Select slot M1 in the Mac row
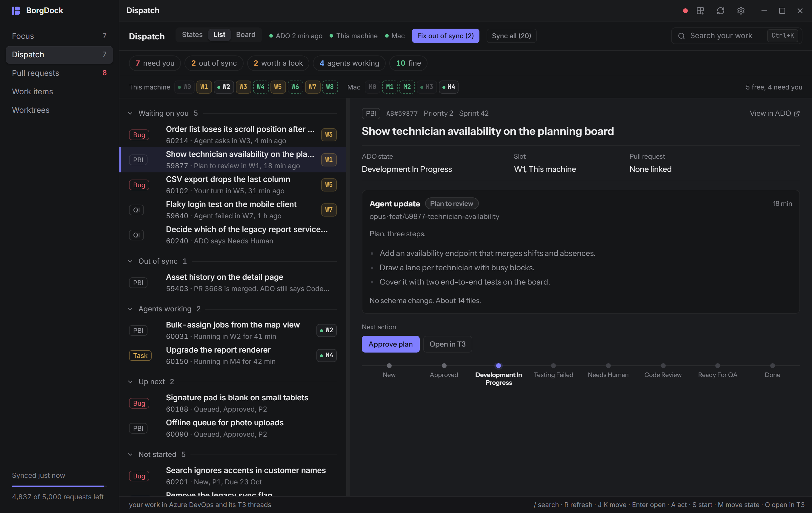This screenshot has width=812, height=513. (x=390, y=87)
